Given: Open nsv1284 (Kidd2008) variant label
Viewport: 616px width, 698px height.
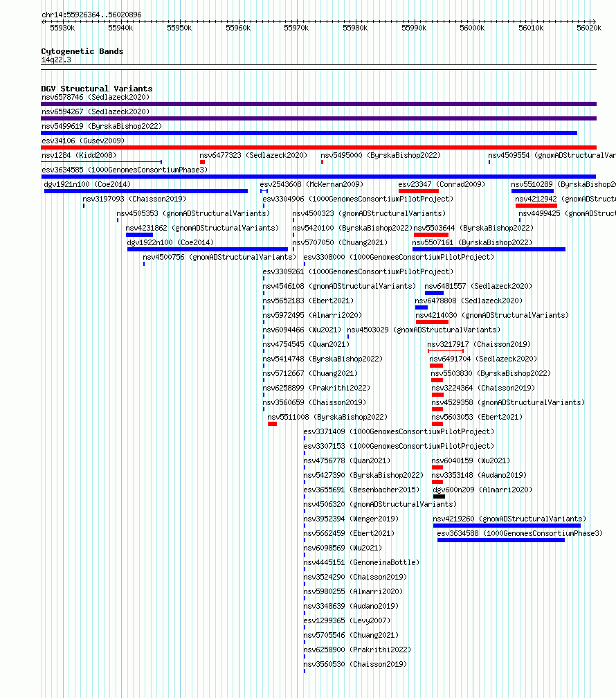Looking at the screenshot, I should 79,155.
